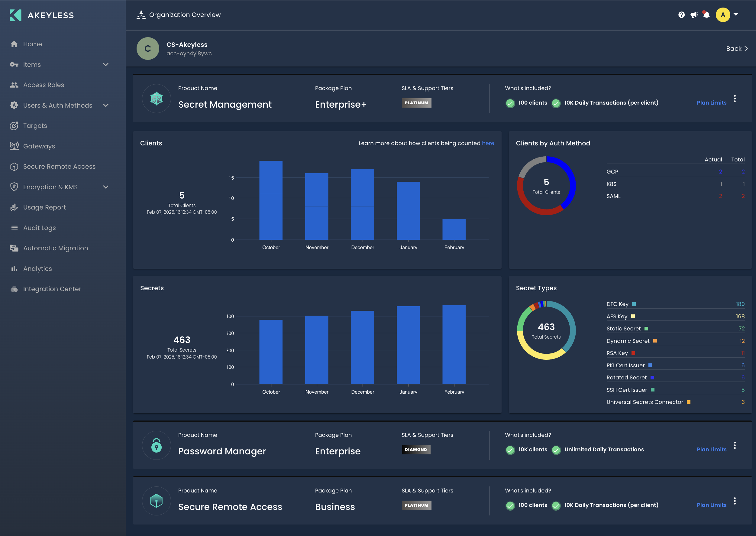Open the Audit Logs section
Screen dimensions: 756x536
39,227
